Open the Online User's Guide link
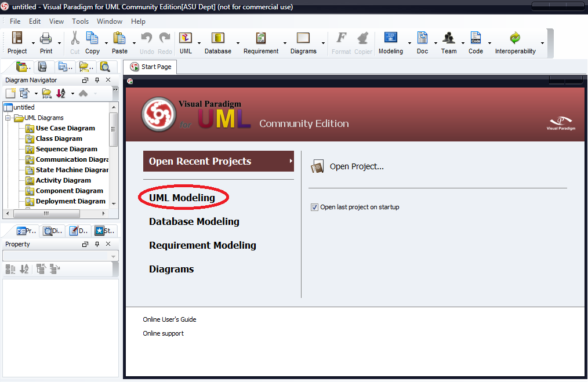 pyautogui.click(x=169, y=319)
